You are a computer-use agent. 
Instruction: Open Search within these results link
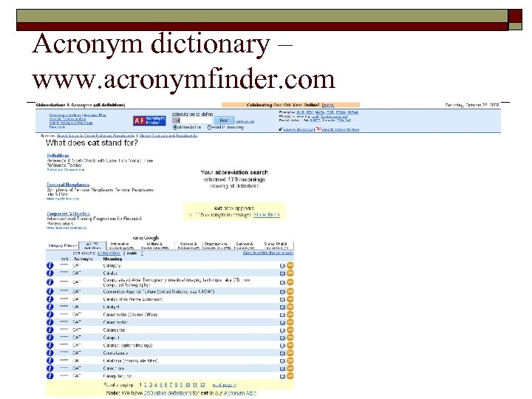point(268,253)
